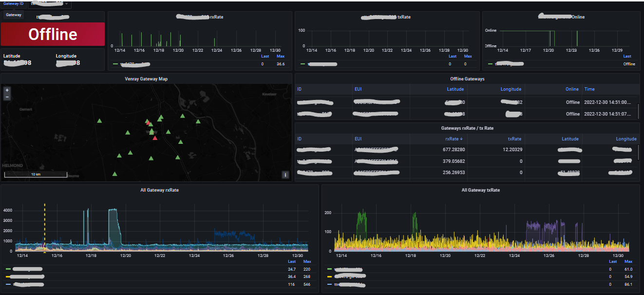This screenshot has width=644, height=295.
Task: Open the map attribution info icon
Action: (285, 175)
